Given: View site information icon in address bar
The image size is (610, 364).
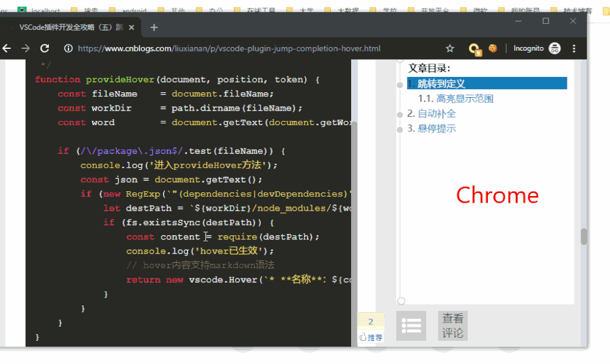Looking at the screenshot, I should (68, 48).
